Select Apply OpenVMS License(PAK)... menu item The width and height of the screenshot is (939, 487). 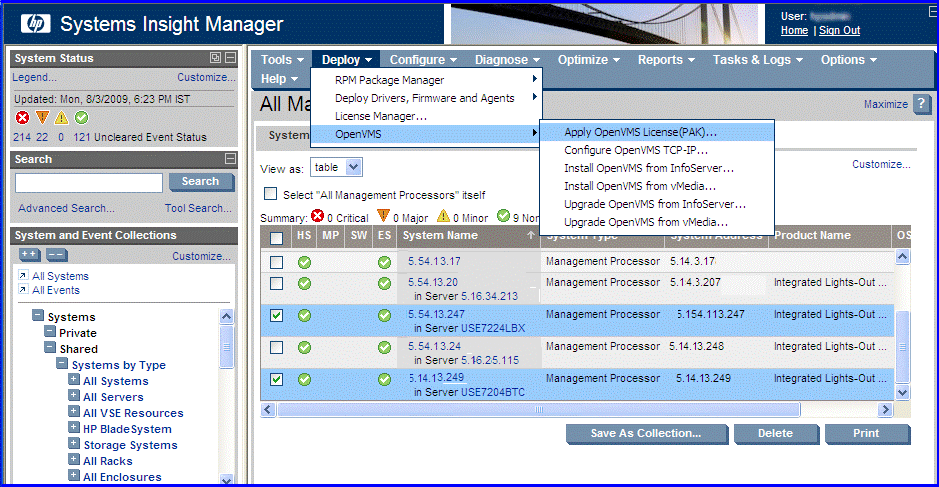(x=657, y=132)
